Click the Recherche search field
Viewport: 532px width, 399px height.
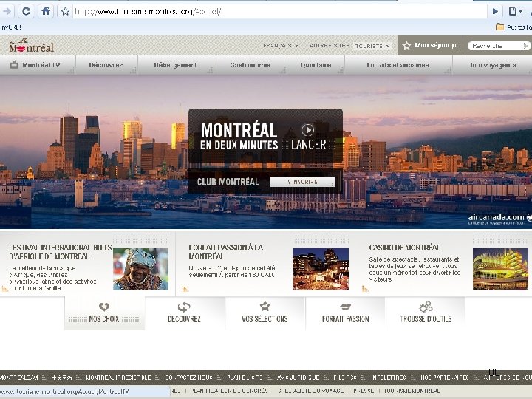[494, 46]
